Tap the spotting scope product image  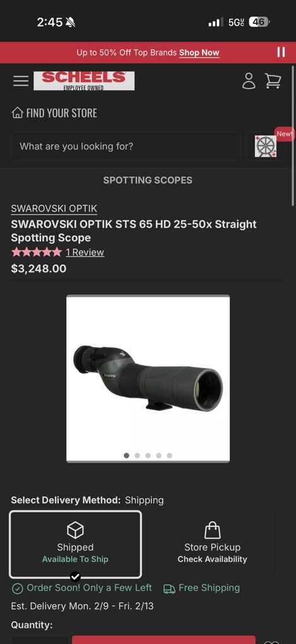(x=148, y=378)
